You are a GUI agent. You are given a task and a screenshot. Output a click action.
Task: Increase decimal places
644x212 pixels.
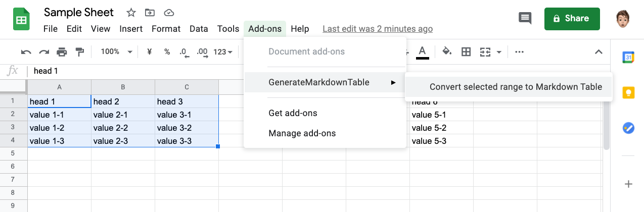[202, 52]
